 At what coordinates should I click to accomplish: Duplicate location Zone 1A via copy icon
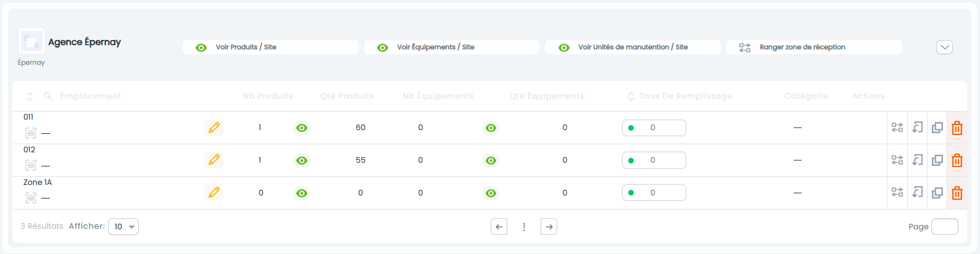tap(937, 193)
